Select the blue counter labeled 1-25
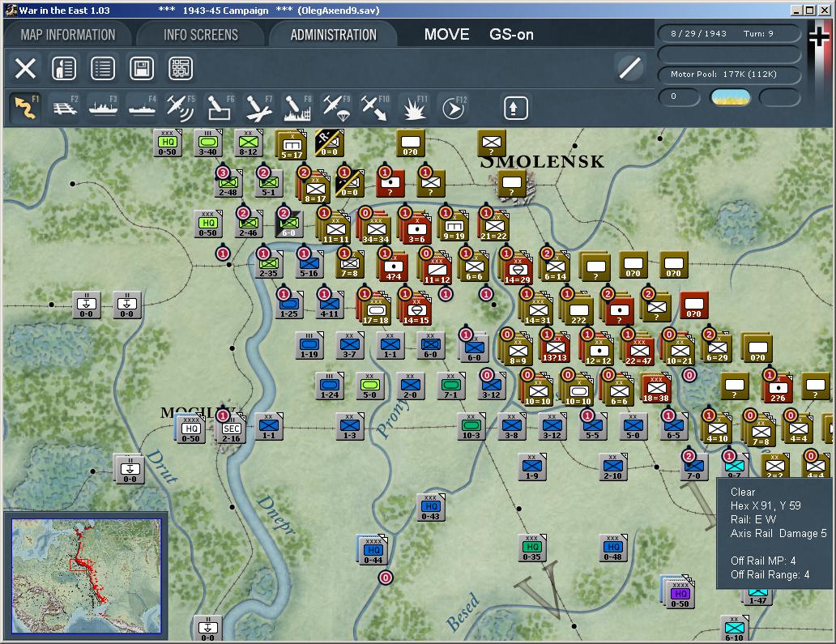The width and height of the screenshot is (836, 644). (x=289, y=305)
